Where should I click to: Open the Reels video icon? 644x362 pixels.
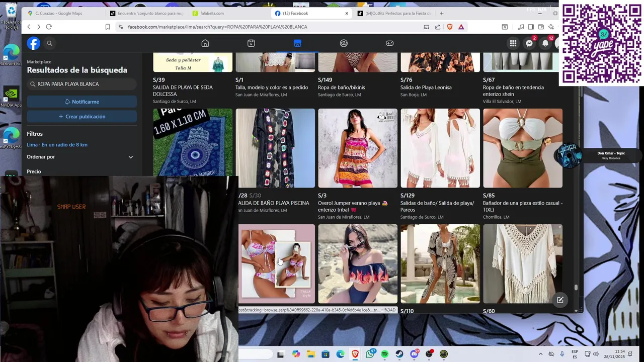coord(251,43)
